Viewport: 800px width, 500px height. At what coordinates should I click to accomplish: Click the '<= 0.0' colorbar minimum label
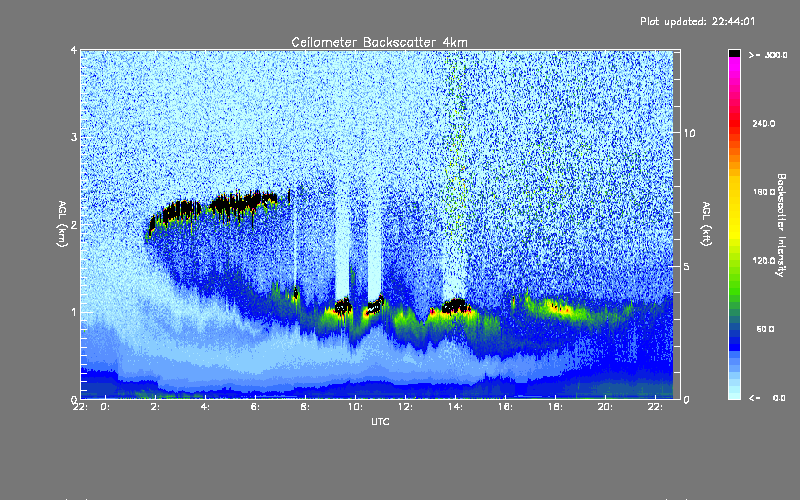[768, 398]
